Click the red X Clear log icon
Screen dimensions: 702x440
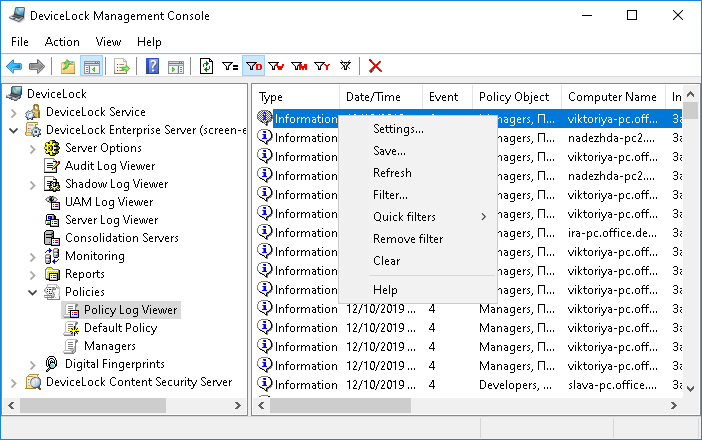click(375, 67)
